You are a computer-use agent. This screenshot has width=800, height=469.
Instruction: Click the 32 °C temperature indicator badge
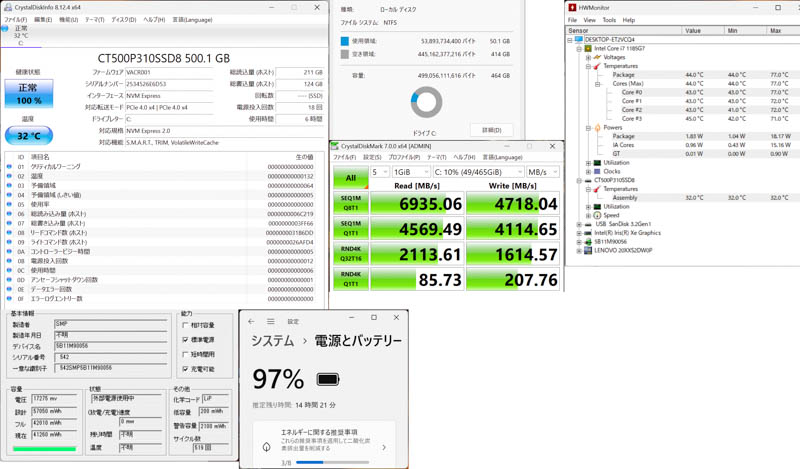pyautogui.click(x=29, y=135)
